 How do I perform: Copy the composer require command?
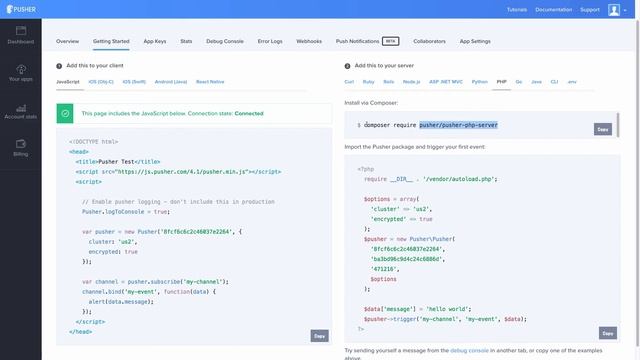pos(603,129)
